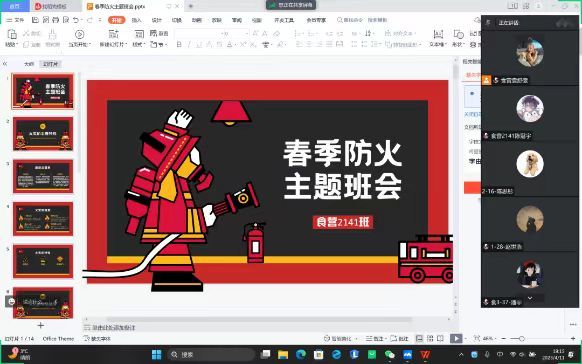The height and width of the screenshot is (364, 582).
Task: Click the Undo arrow icon
Action: tap(76, 20)
